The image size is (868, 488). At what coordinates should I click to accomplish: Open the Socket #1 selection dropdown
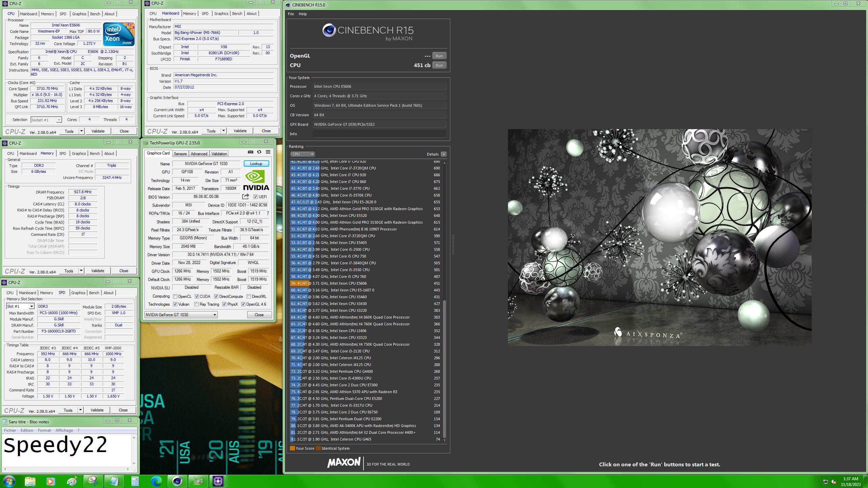point(46,120)
